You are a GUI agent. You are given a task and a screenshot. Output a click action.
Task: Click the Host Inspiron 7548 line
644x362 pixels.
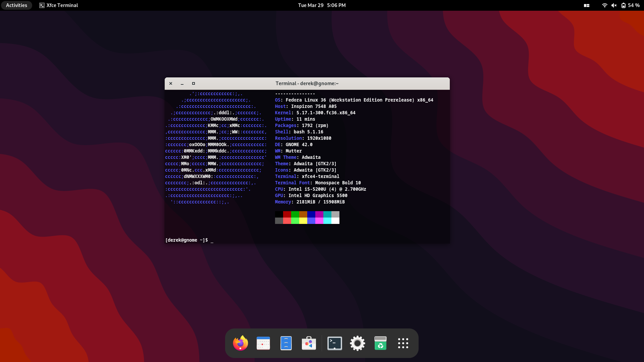tap(306, 106)
